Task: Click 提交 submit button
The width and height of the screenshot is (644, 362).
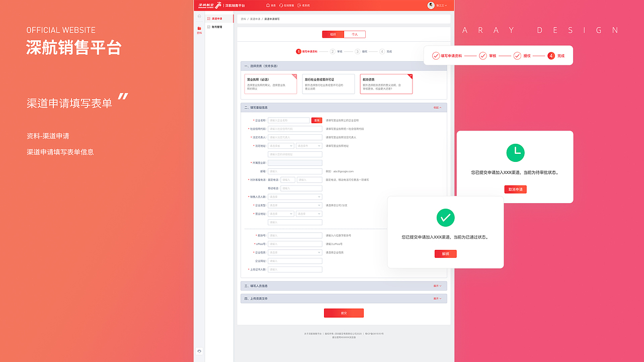Action: 344,313
